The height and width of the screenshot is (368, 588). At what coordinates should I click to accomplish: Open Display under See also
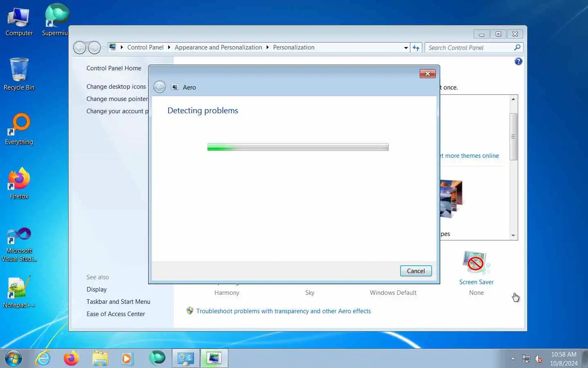tap(96, 289)
